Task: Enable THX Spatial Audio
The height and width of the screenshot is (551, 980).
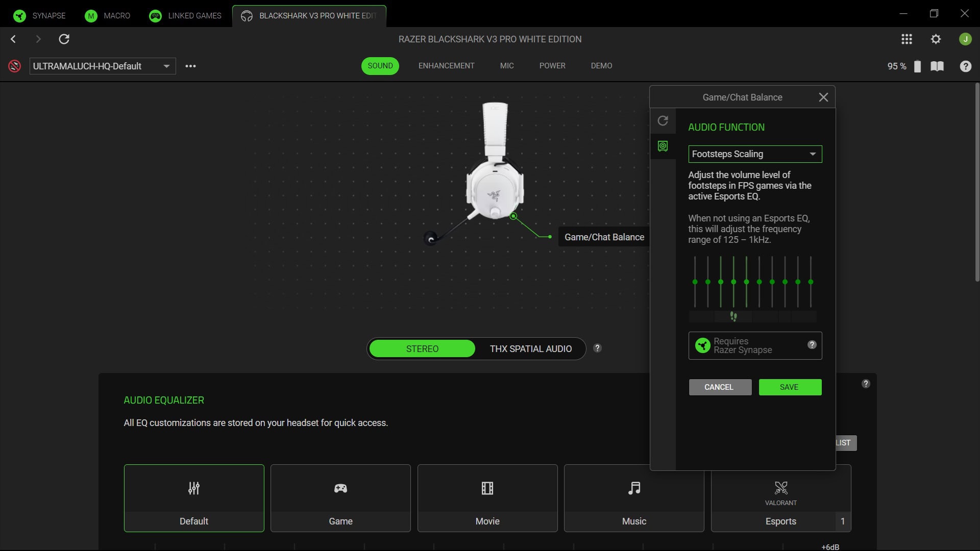Action: (x=531, y=349)
